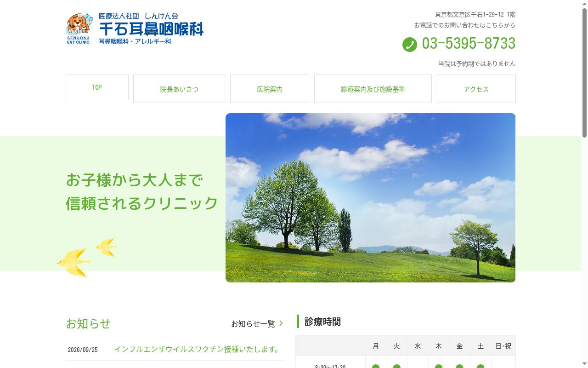588x368 pixels.
Task: Click the お子様から大人まで slogan line
Action: [134, 180]
